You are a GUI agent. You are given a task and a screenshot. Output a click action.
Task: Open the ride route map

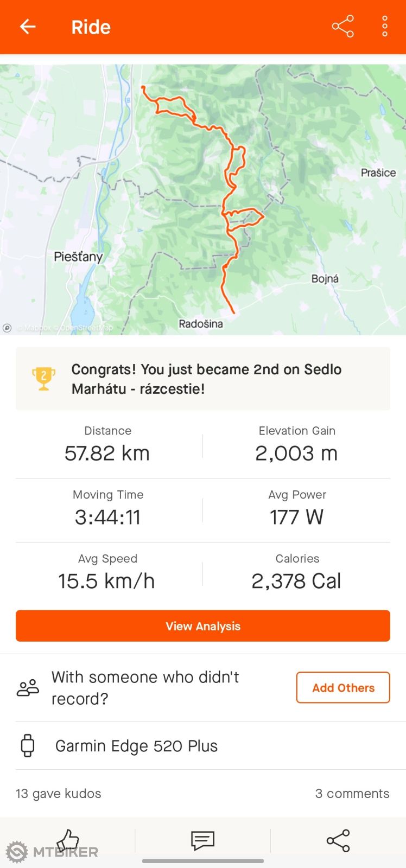[203, 199]
